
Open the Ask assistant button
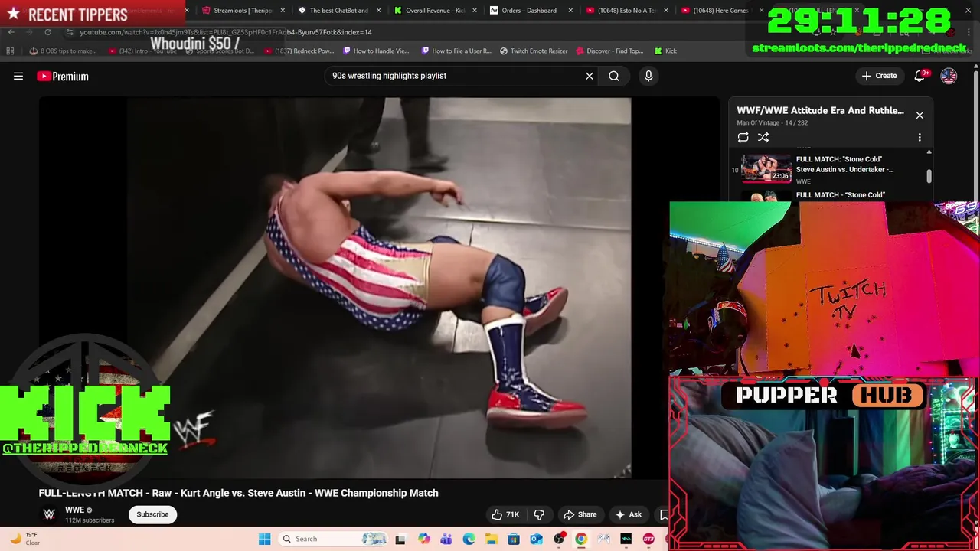point(628,514)
